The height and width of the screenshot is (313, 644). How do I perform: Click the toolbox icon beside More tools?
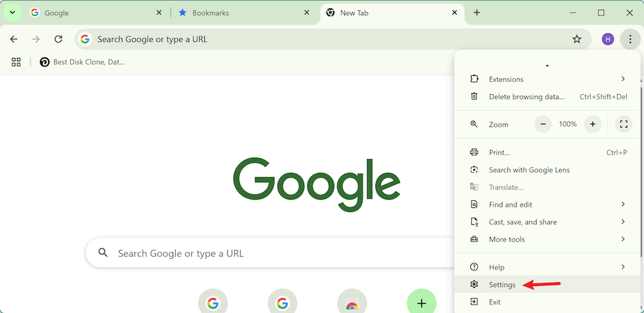tap(474, 239)
